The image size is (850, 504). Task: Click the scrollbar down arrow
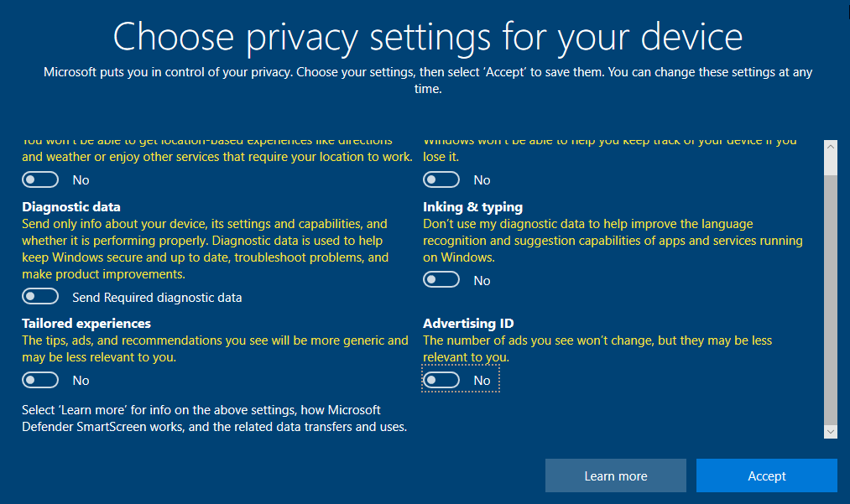click(x=831, y=432)
